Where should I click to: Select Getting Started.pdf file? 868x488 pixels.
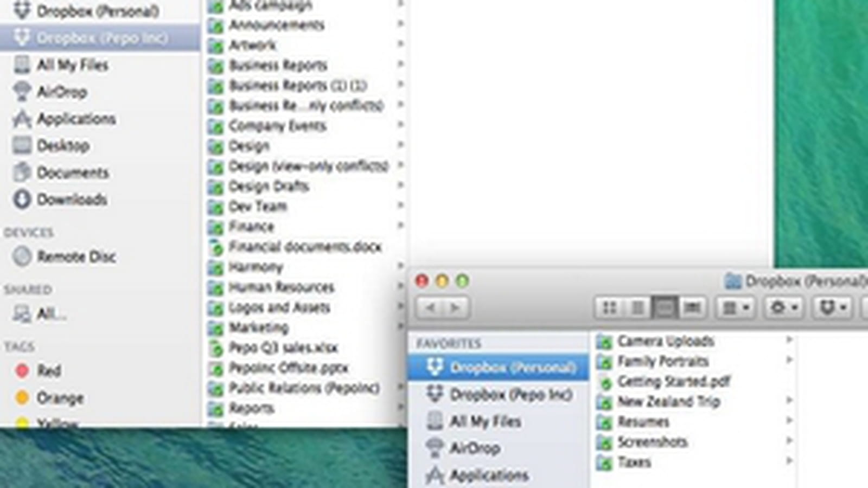click(664, 381)
